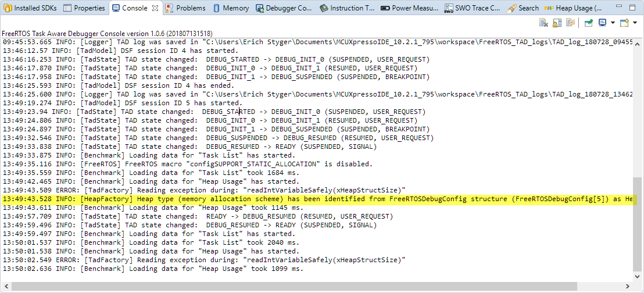Switch to the Problems view tab
Image resolution: width=644 pixels, height=293 pixels.
point(185,8)
